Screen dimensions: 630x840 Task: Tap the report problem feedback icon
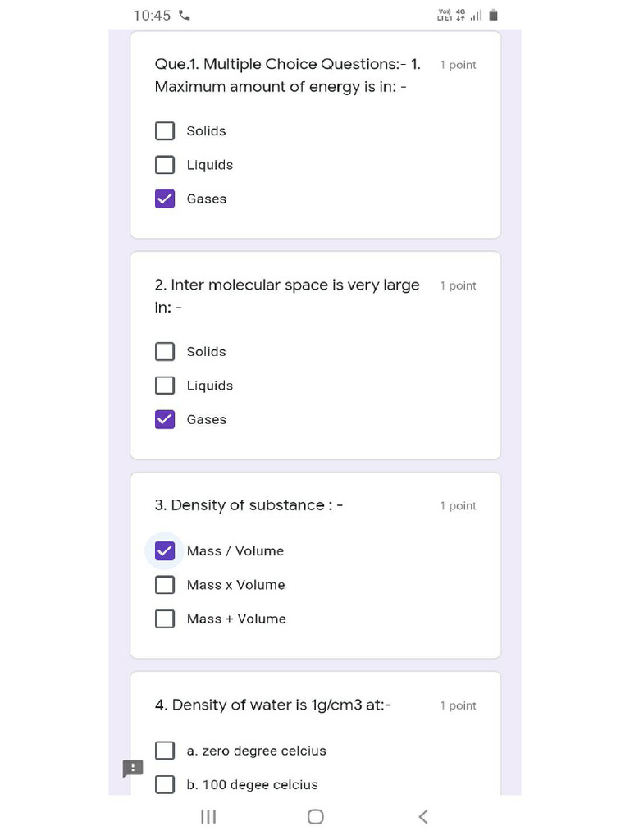click(133, 769)
